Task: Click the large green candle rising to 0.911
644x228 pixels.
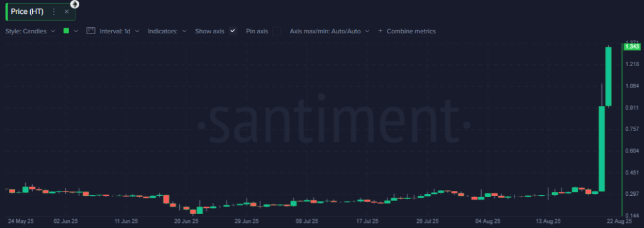Action: [x=601, y=149]
